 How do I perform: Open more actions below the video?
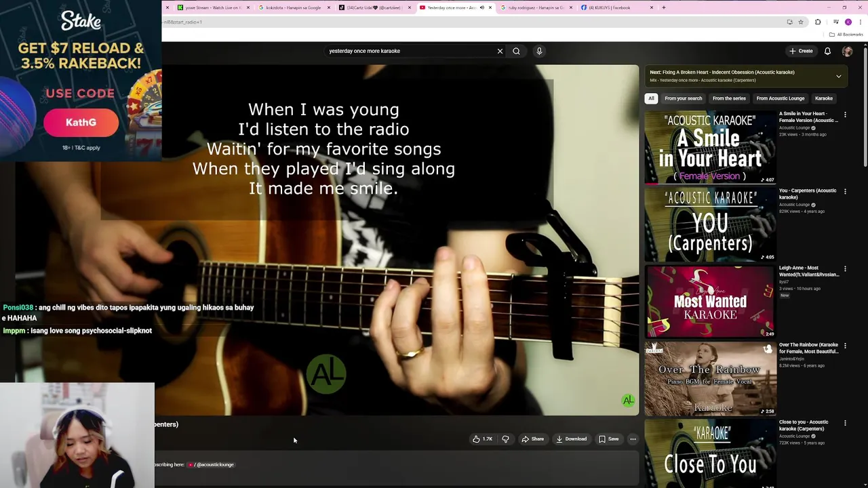[x=633, y=439]
